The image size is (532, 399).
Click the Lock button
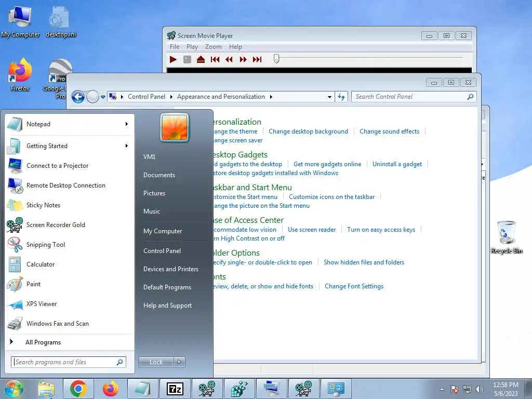pyautogui.click(x=156, y=362)
